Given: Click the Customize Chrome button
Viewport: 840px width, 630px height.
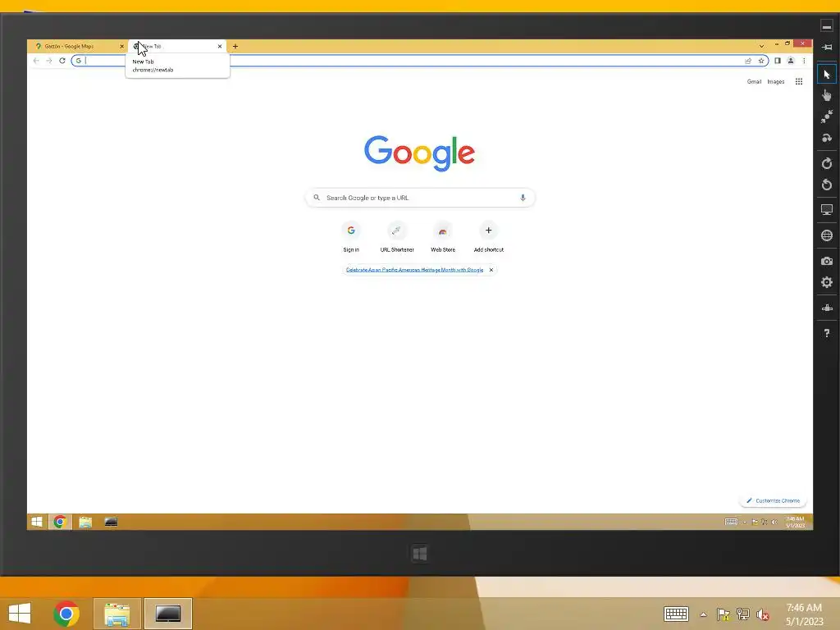Looking at the screenshot, I should [x=773, y=500].
